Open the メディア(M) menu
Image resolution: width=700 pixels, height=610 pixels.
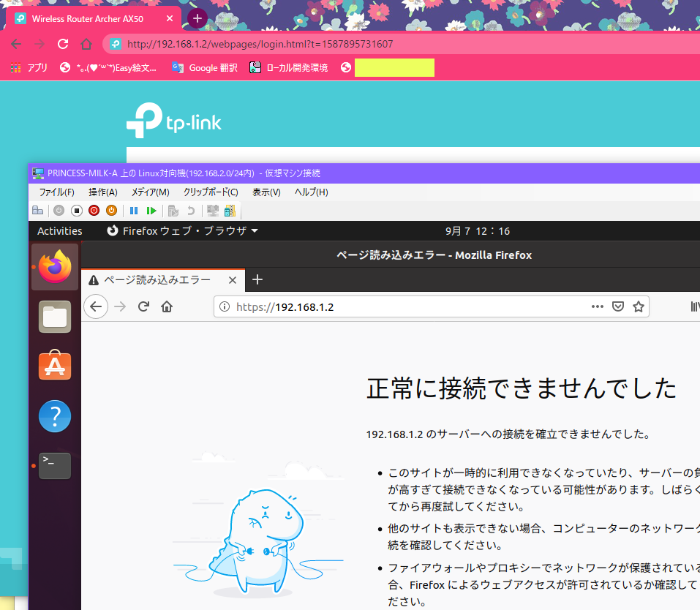[x=149, y=192]
